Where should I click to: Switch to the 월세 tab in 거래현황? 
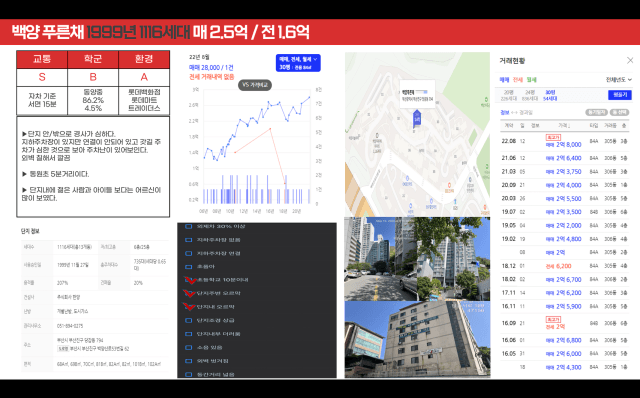click(531, 80)
